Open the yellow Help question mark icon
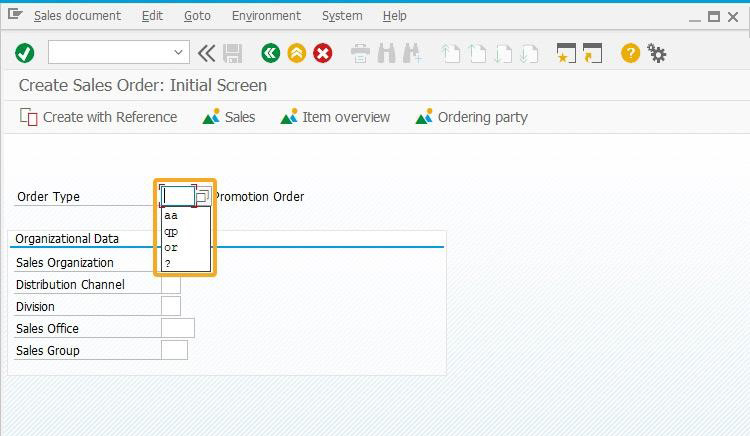Viewport: 750px width, 436px height. click(630, 53)
